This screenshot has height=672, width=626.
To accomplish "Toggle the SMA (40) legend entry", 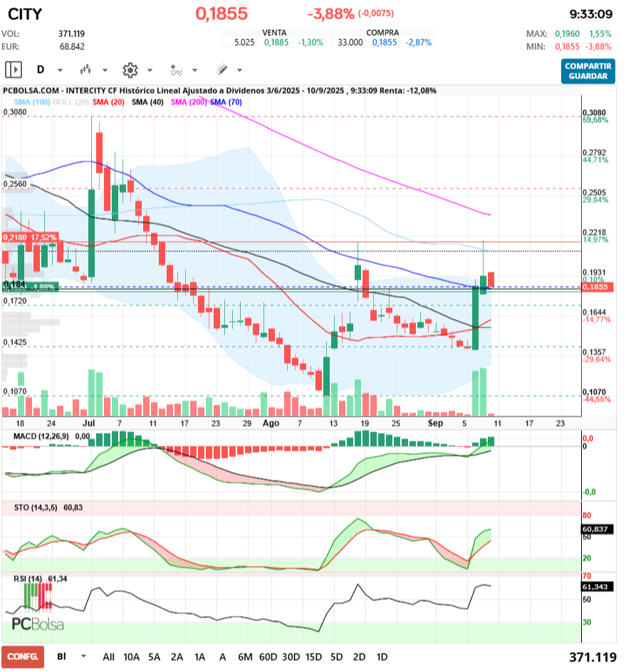I will click(147, 102).
